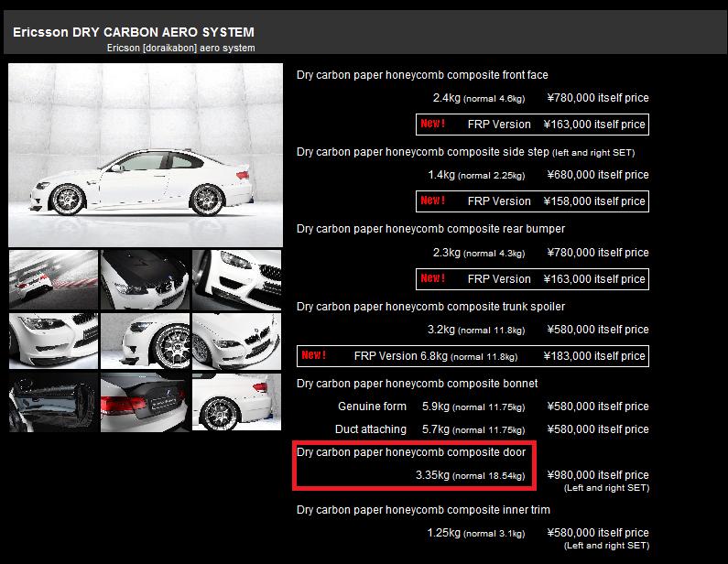Click the red New! label in trunk spoiler FRP box
728x564 pixels.
[314, 355]
